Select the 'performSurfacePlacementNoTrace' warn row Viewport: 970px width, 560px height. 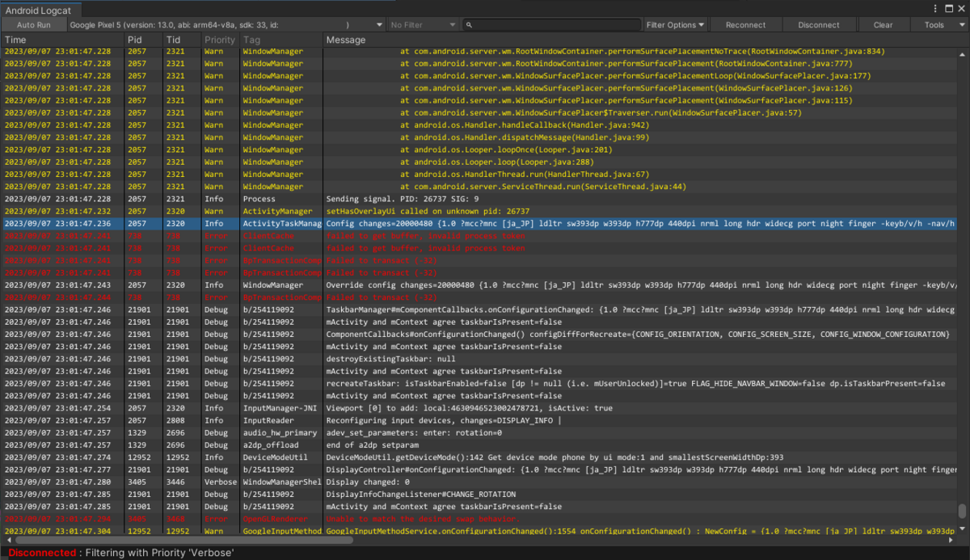tap(479, 51)
